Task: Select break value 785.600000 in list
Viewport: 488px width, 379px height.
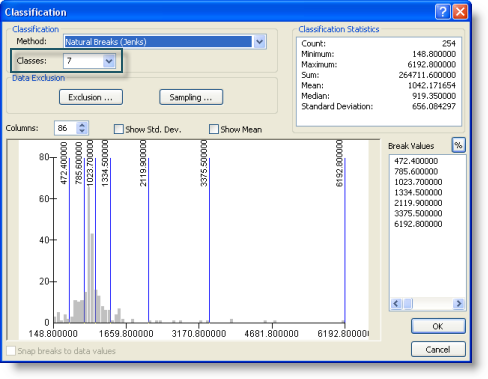Action: (x=416, y=172)
